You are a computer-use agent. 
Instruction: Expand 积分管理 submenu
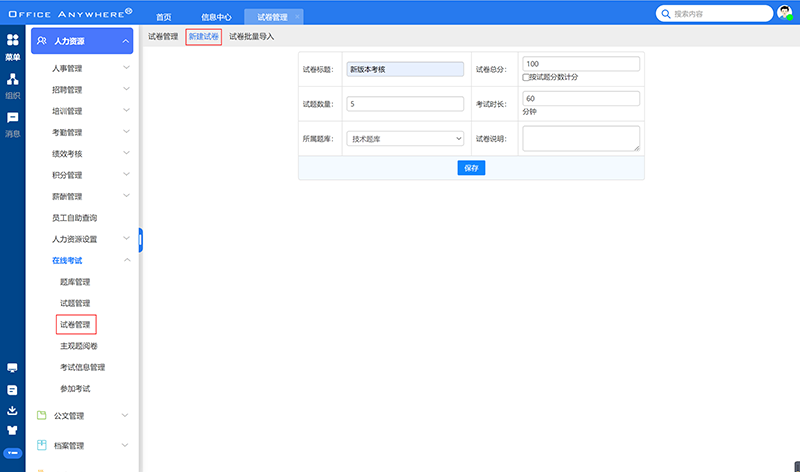126,175
